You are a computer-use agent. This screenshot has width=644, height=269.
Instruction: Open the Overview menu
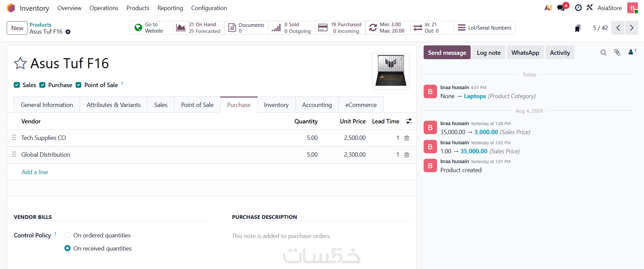coord(69,8)
